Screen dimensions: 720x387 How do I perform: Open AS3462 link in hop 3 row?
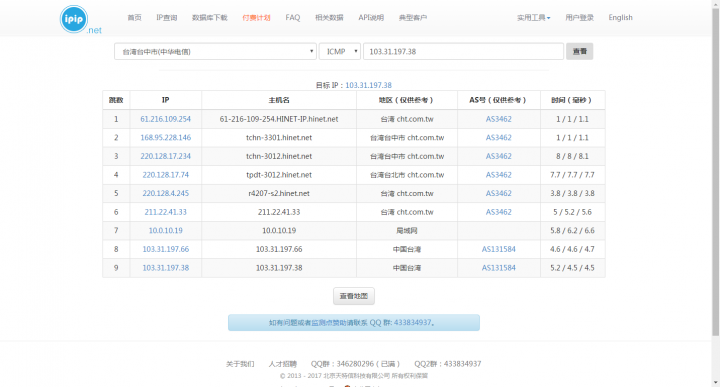pyautogui.click(x=499, y=156)
